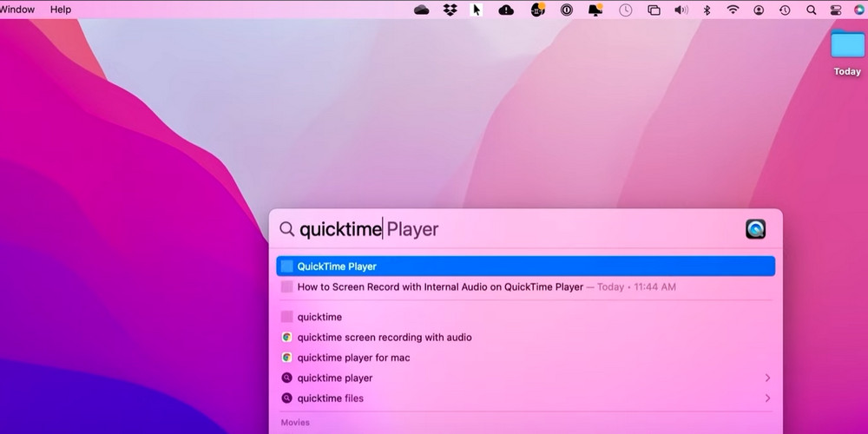Open the Time Machine menu bar icon
This screenshot has width=868, height=434.
(785, 10)
